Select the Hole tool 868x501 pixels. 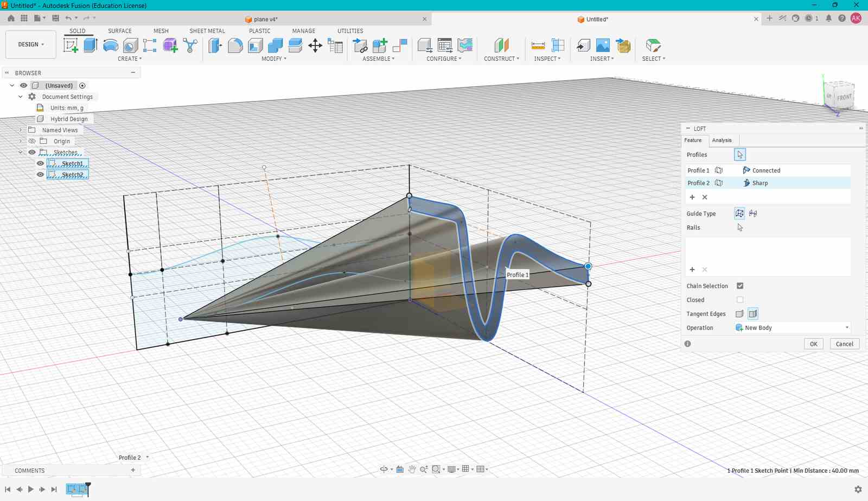pyautogui.click(x=130, y=46)
